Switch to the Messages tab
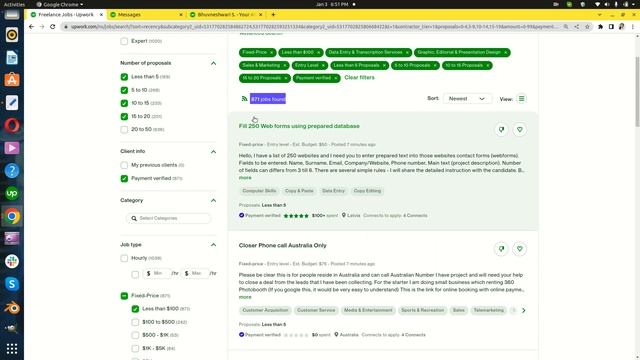 [145, 15]
